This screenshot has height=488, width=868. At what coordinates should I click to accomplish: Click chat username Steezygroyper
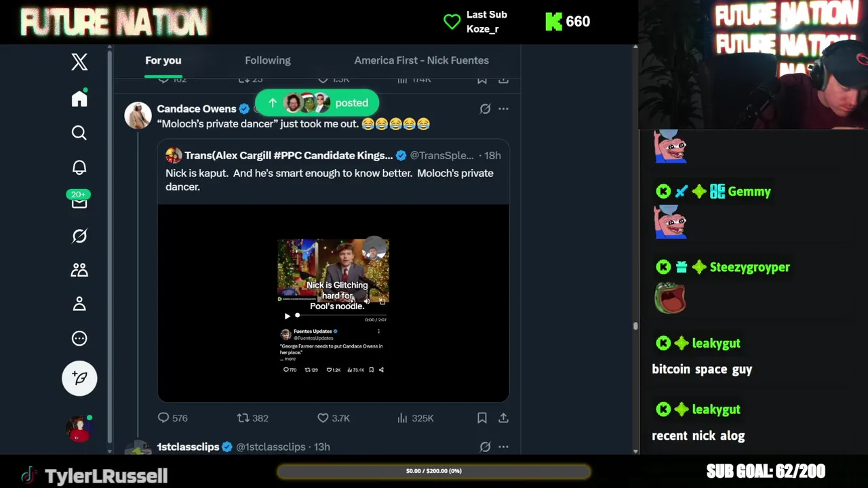tap(749, 267)
